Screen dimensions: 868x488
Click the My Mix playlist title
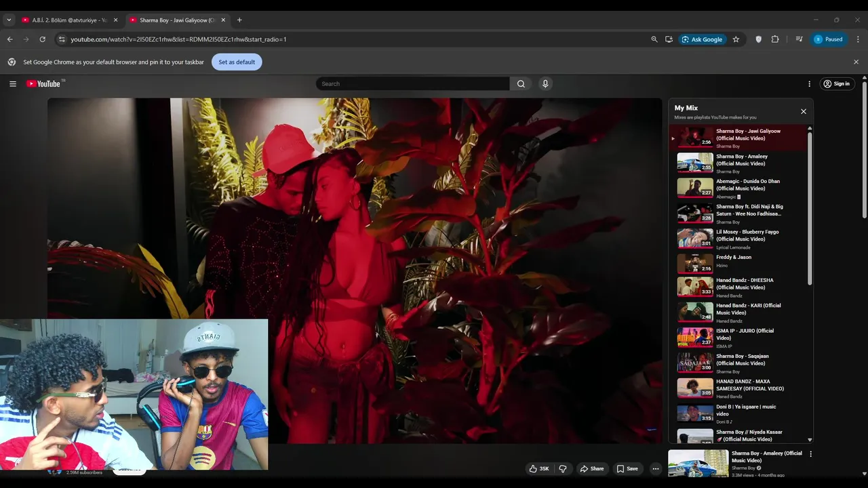686,108
